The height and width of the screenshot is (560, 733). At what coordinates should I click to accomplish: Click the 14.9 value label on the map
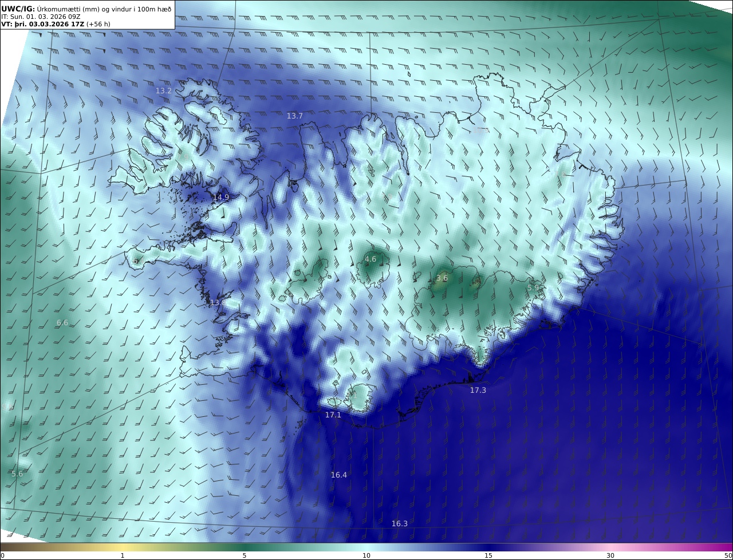click(221, 197)
